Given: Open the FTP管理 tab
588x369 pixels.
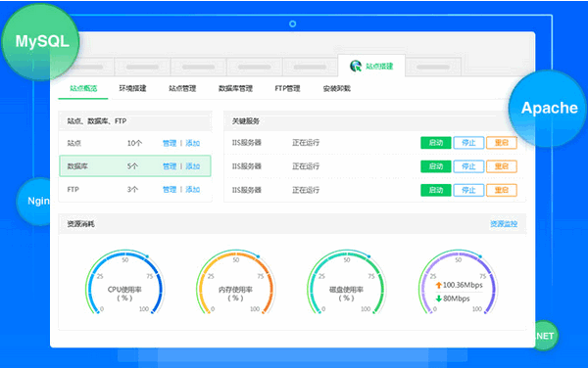Looking at the screenshot, I should point(287,88).
